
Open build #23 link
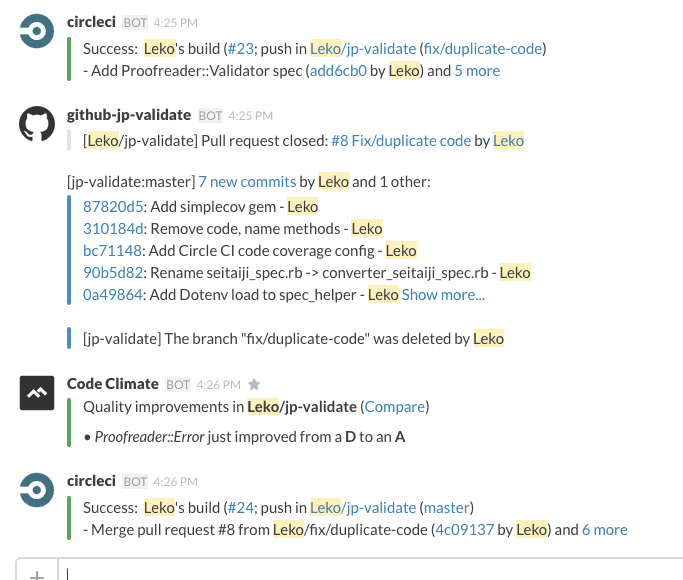(241, 47)
